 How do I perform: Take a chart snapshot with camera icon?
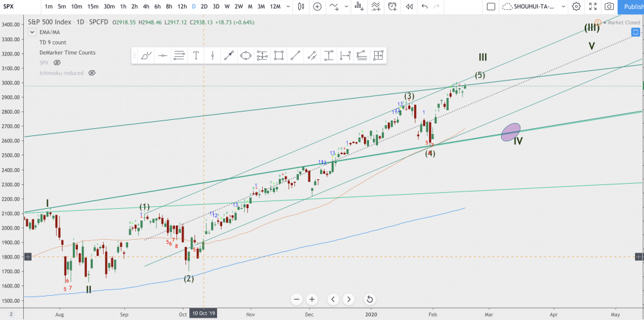click(609, 6)
